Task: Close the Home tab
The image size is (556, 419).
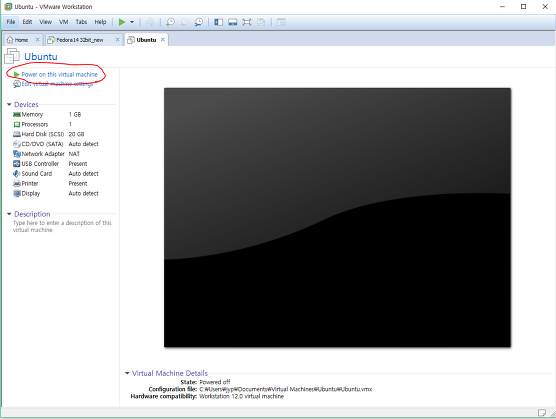Action: click(37, 40)
